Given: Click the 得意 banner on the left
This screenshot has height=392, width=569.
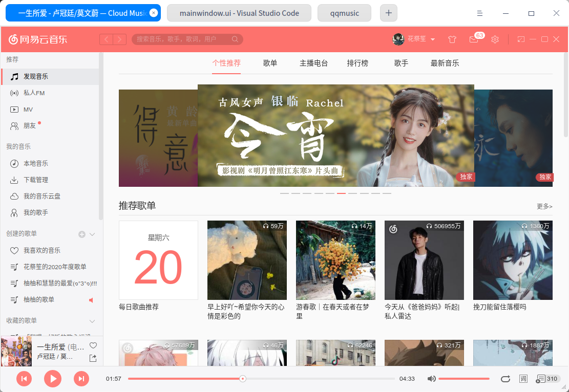Looking at the screenshot, I should pos(158,138).
